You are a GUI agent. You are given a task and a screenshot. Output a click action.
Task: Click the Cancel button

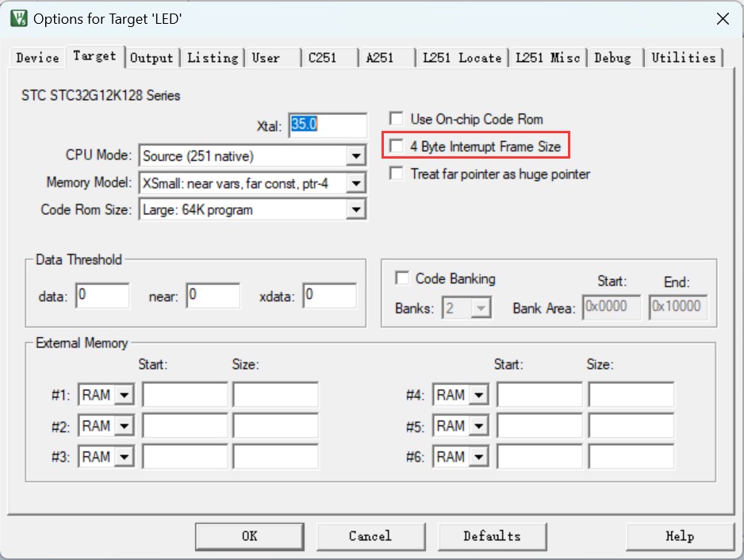370,536
